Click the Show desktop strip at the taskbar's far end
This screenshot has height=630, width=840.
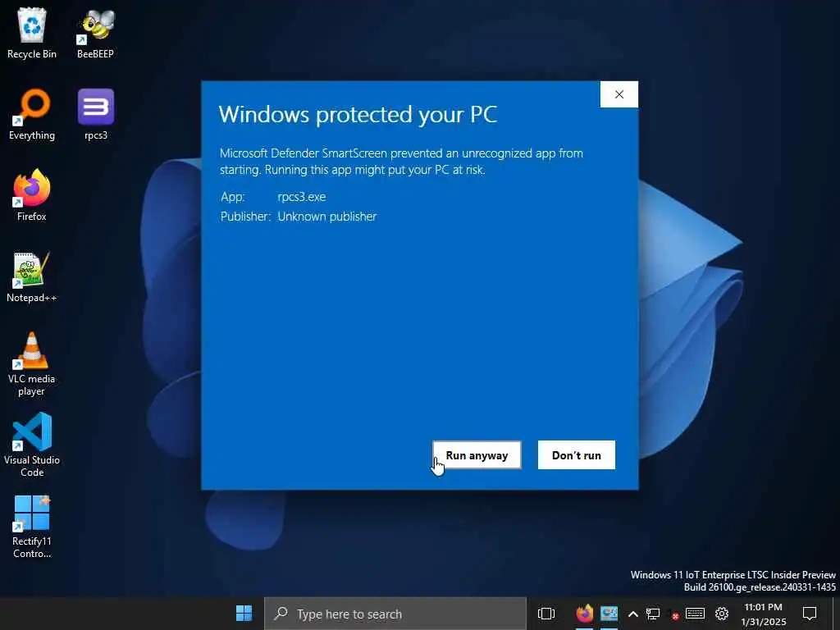[x=838, y=614]
